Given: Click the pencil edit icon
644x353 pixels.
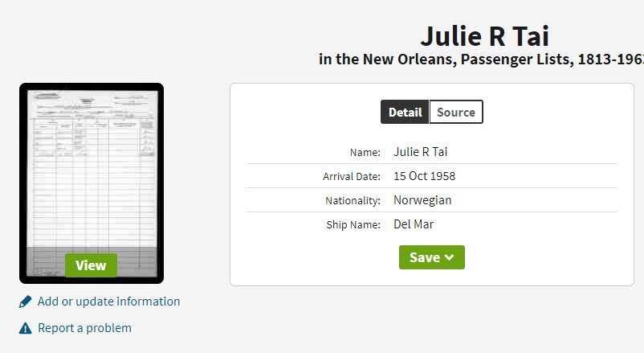Looking at the screenshot, I should pos(25,302).
